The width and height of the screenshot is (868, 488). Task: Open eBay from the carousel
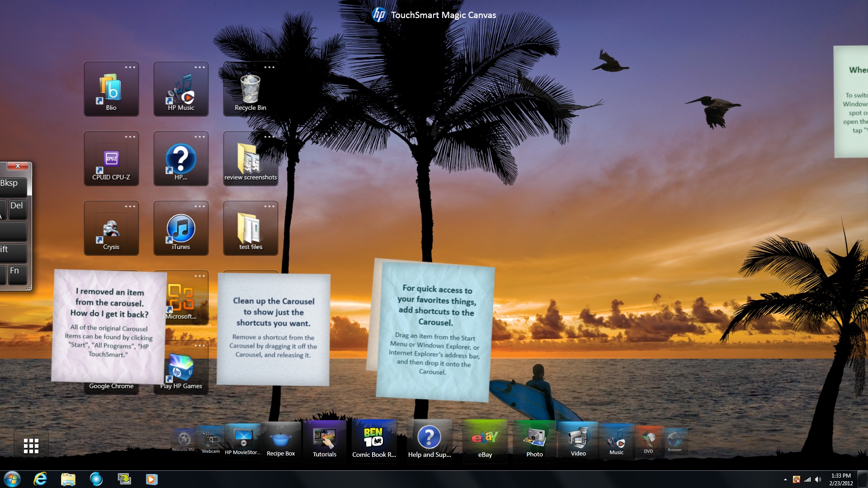[x=485, y=441]
